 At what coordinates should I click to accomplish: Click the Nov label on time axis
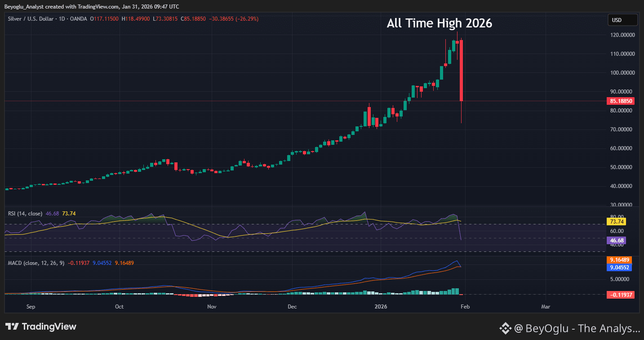(212, 307)
